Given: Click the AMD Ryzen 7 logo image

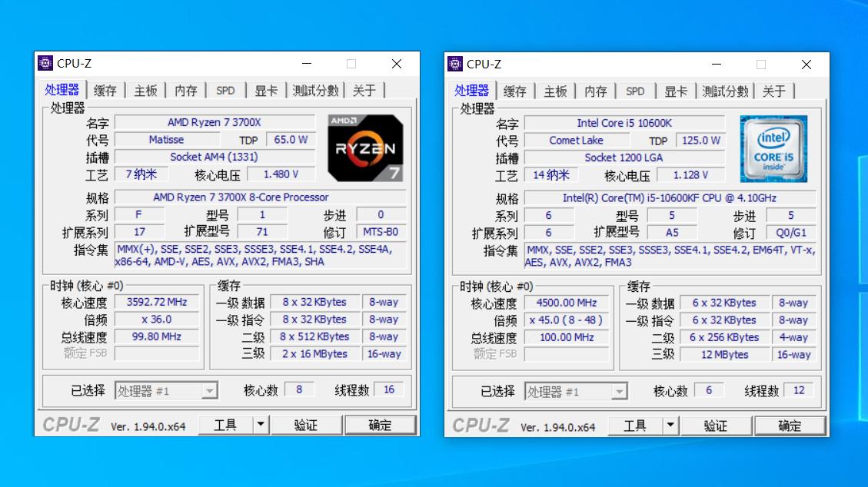Looking at the screenshot, I should (x=365, y=147).
